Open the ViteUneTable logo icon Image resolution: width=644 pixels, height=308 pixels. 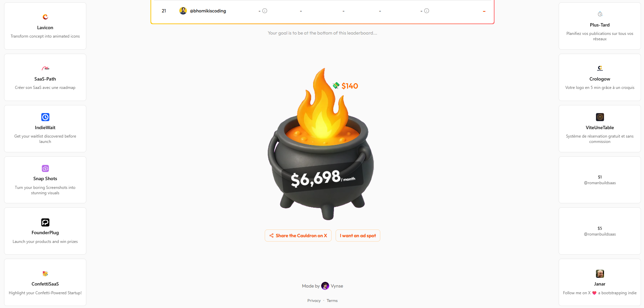(x=600, y=117)
